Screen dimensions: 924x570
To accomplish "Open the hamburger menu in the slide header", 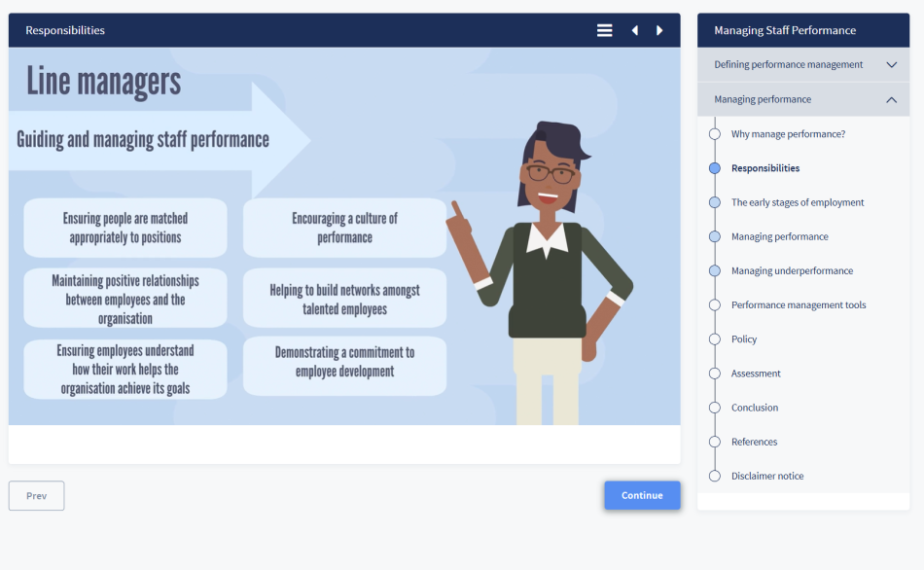I will point(604,30).
